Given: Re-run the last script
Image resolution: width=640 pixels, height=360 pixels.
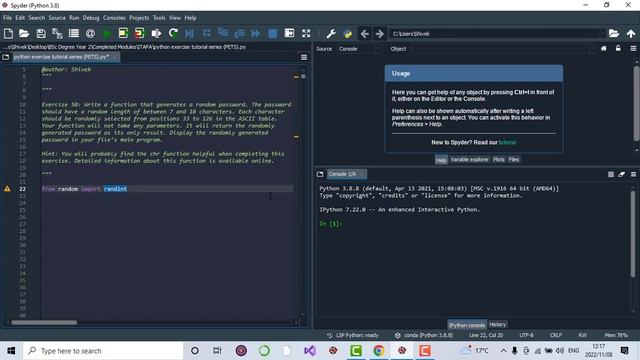Looking at the screenshot, I should point(173,33).
